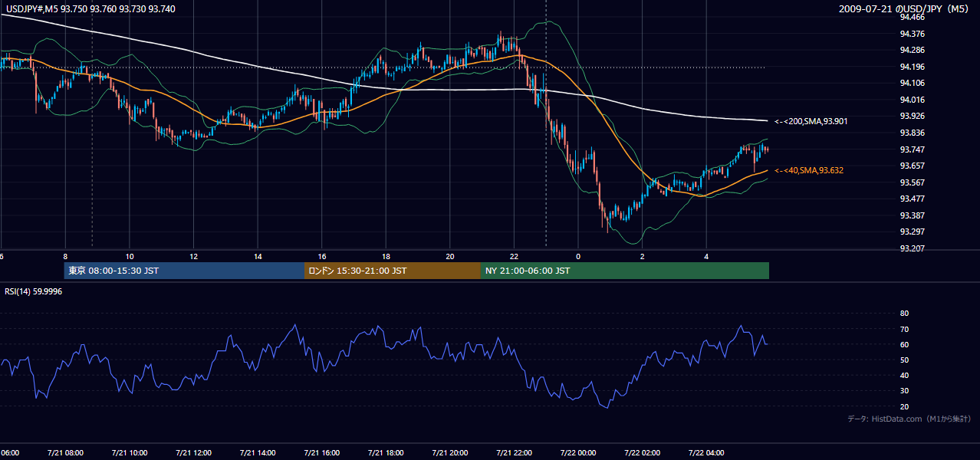Click the hour 12 label under the chart
Image resolution: width=980 pixels, height=460 pixels.
click(x=193, y=256)
